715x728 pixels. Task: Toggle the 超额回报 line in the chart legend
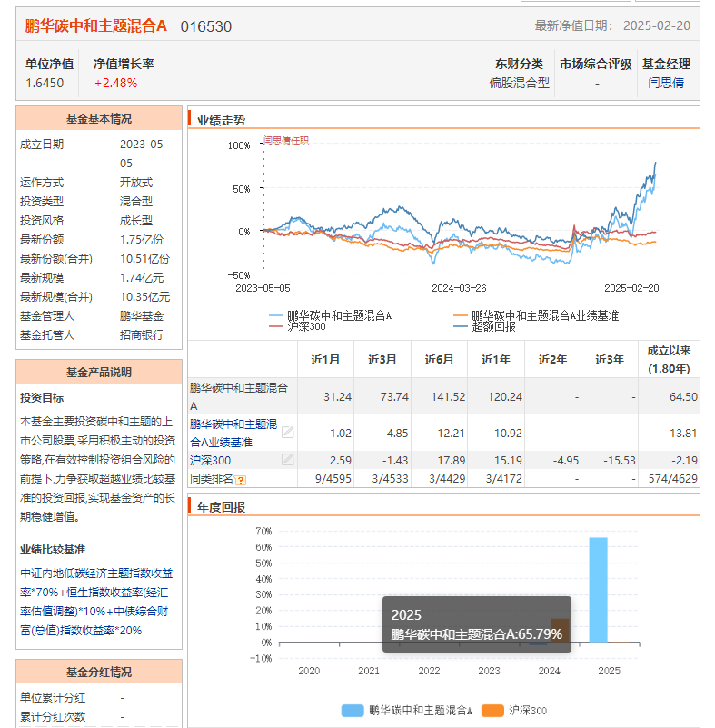tap(484, 327)
